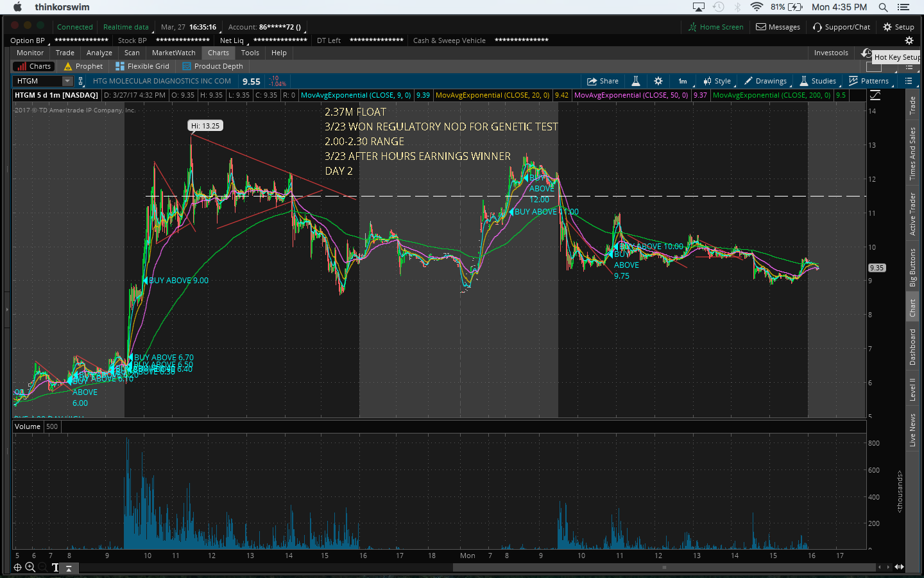Screen dimensions: 924x578
Task: Open chart settings gear icon
Action: point(658,81)
